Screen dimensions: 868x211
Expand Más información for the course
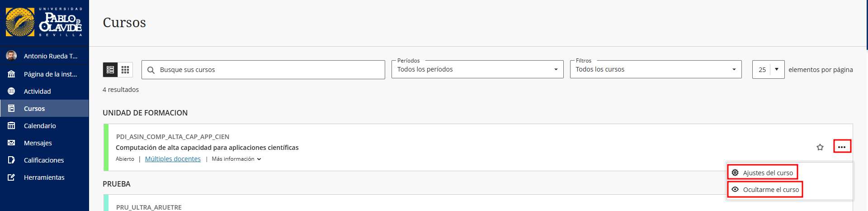click(x=236, y=159)
